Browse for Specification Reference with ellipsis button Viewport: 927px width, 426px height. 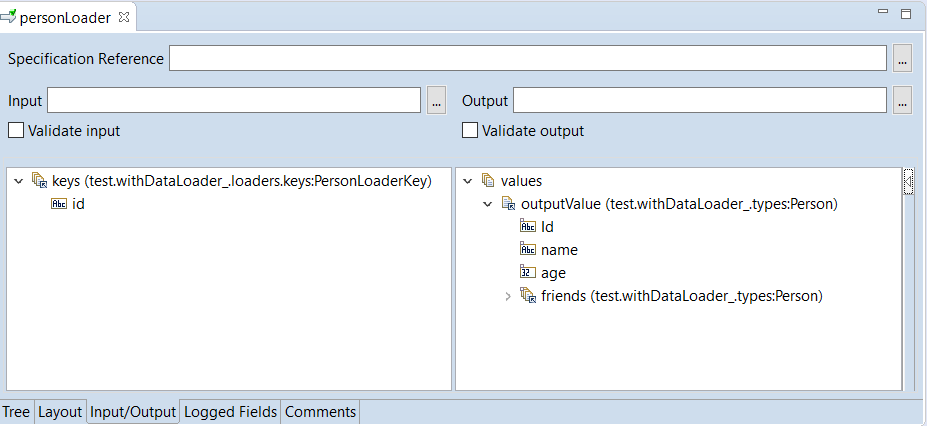pos(902,59)
